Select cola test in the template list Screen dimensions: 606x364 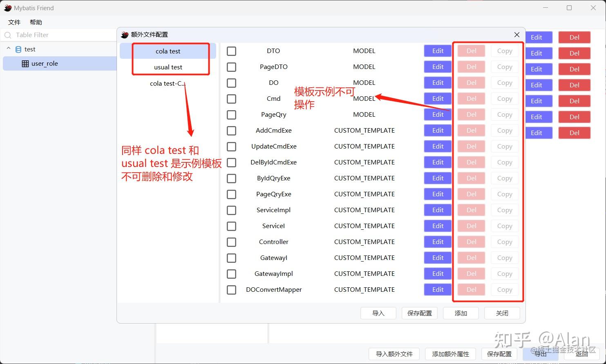168,51
